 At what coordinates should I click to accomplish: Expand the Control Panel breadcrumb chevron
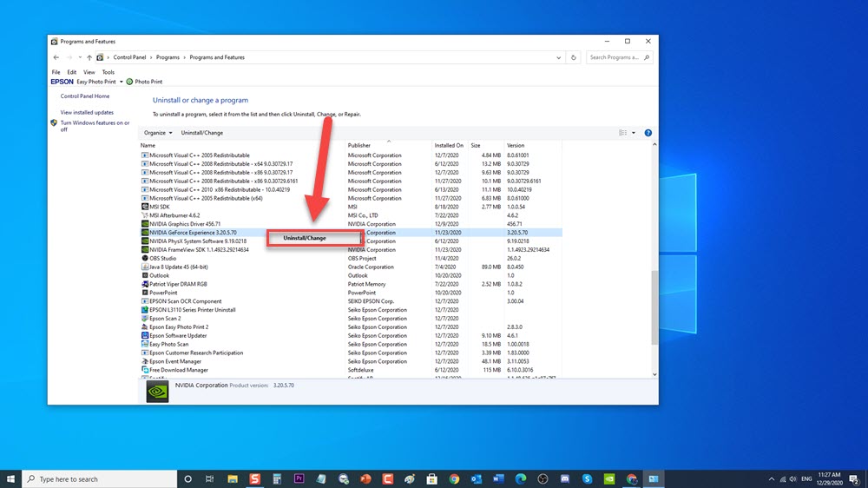(151, 57)
